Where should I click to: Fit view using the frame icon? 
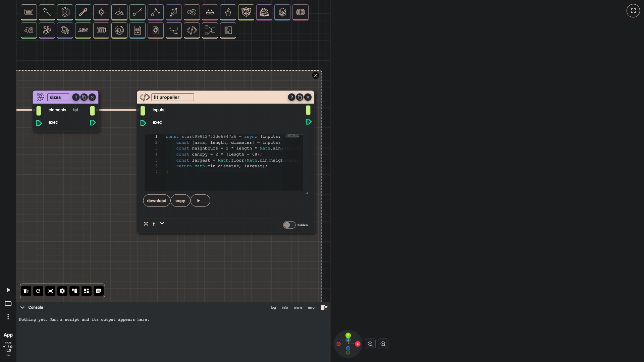pyautogui.click(x=50, y=291)
